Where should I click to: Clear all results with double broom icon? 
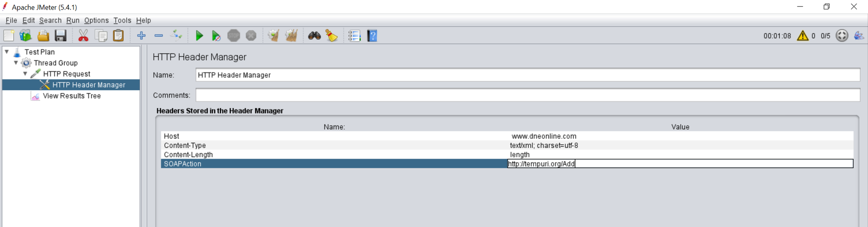[291, 36]
